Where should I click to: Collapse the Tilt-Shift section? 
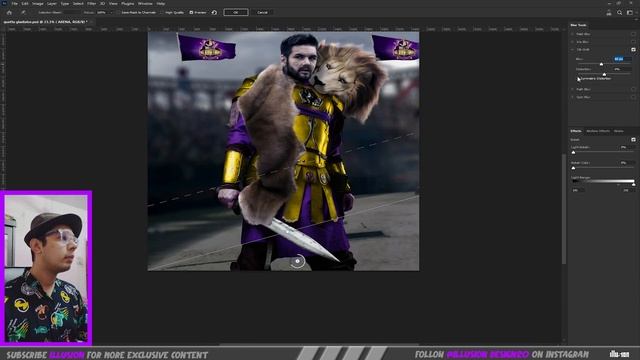point(573,49)
